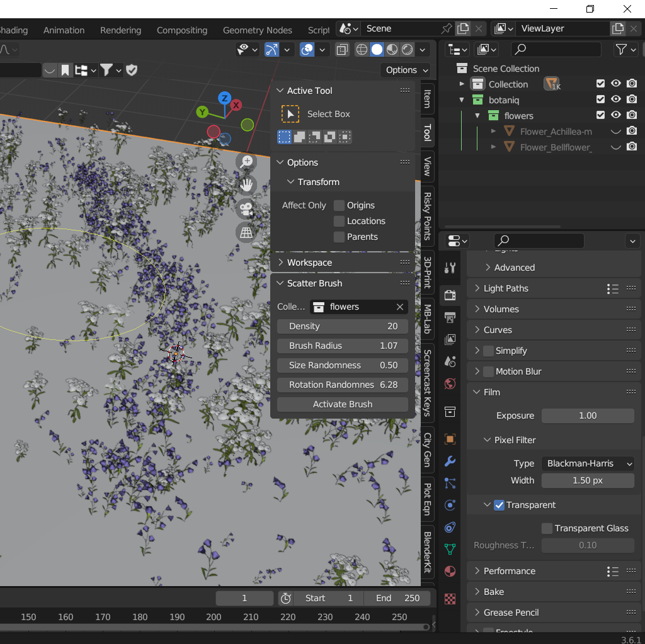645x644 pixels.
Task: Open the World properties tab
Action: (450, 383)
